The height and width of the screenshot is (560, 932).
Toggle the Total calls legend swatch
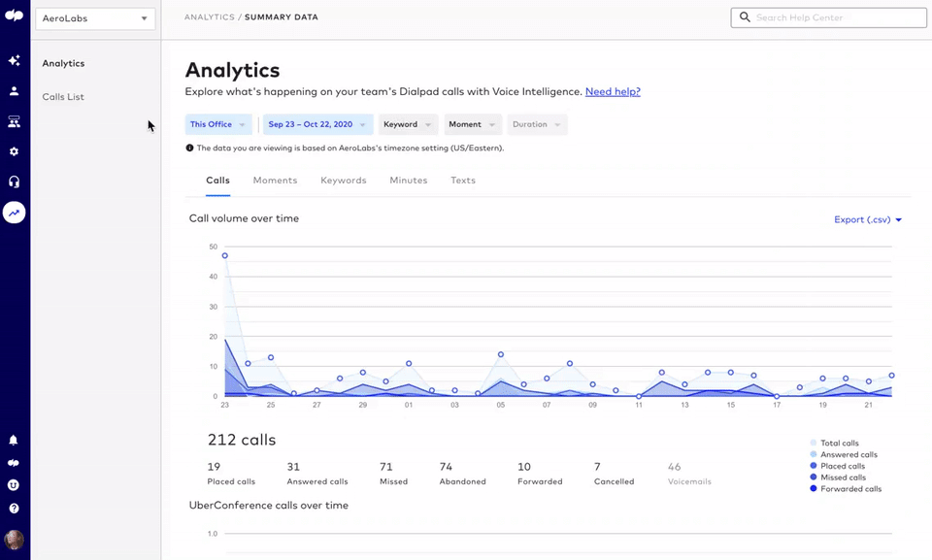point(814,443)
